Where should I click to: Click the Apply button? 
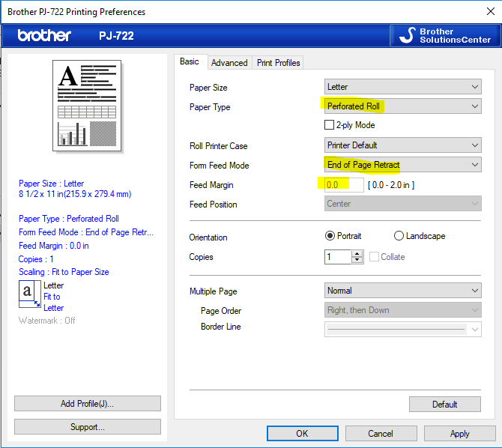pos(460,433)
